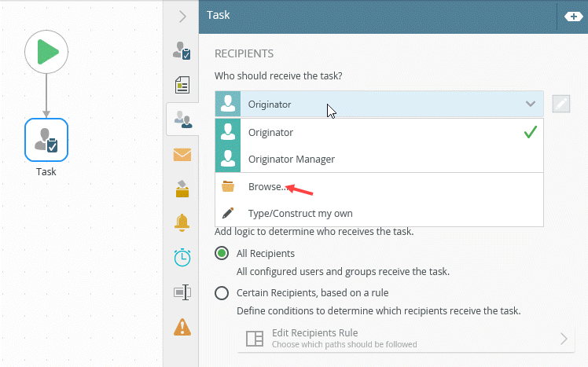Click the Edit Recipients Rule layout icon
The height and width of the screenshot is (367, 588).
pyautogui.click(x=255, y=339)
